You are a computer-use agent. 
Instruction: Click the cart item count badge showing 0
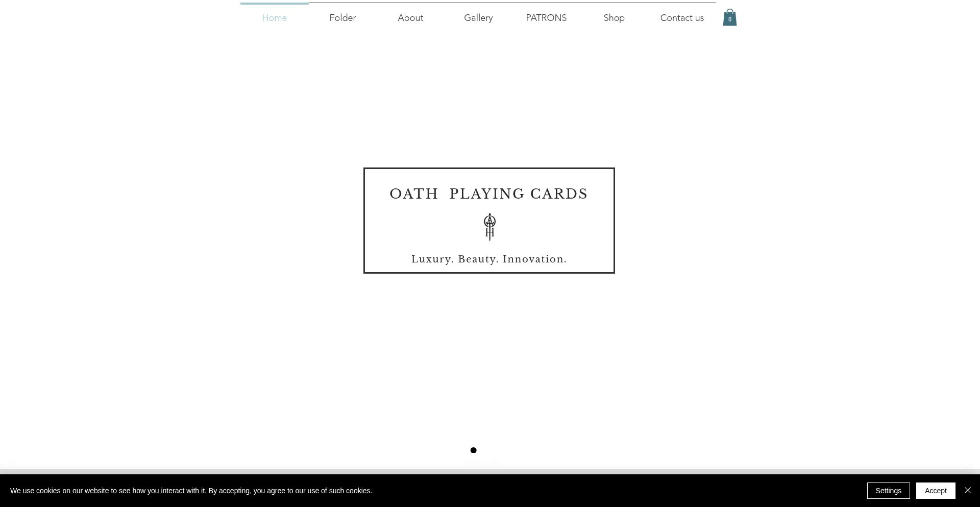(729, 19)
